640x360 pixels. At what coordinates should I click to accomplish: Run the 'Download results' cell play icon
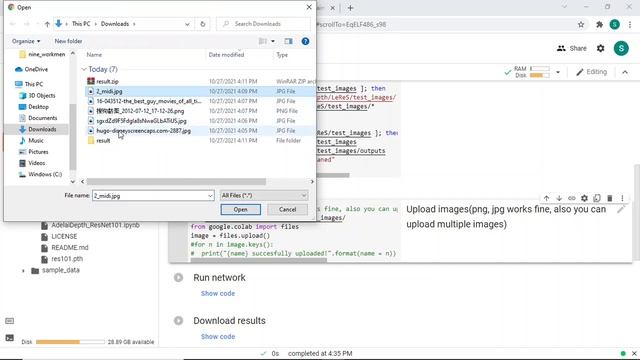click(178, 320)
